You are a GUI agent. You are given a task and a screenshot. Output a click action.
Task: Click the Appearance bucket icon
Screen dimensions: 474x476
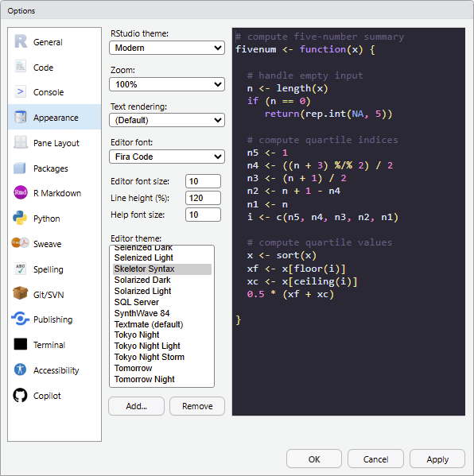[21, 117]
